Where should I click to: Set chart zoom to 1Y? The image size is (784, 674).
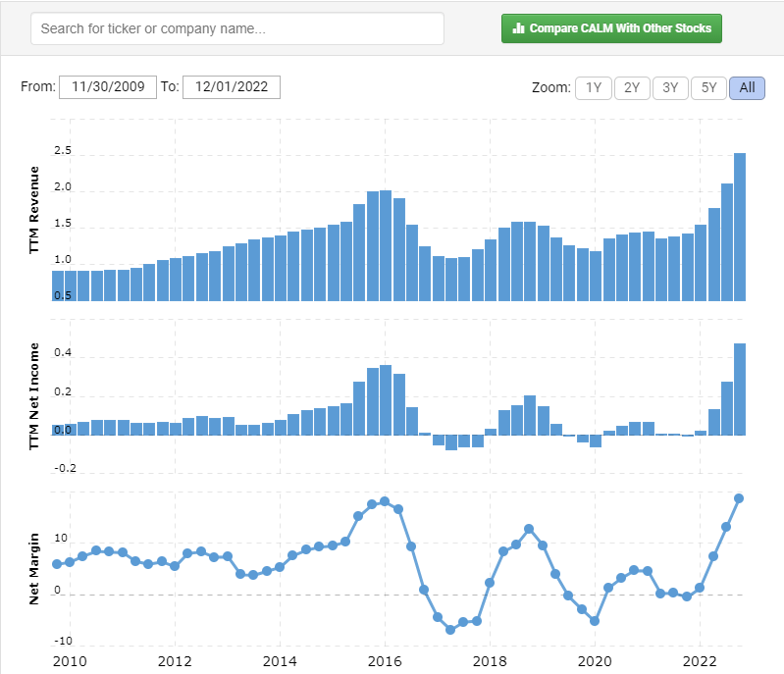tap(593, 87)
